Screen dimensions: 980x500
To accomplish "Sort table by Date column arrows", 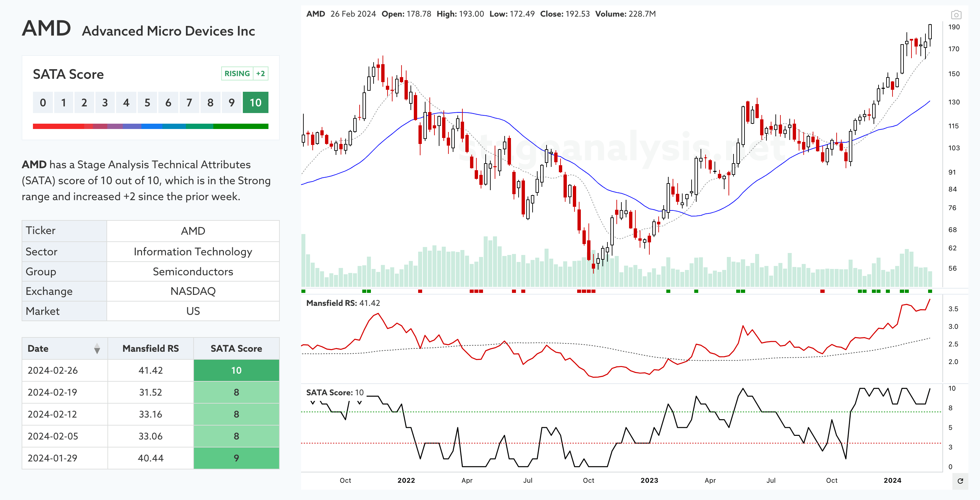I will pyautogui.click(x=97, y=348).
